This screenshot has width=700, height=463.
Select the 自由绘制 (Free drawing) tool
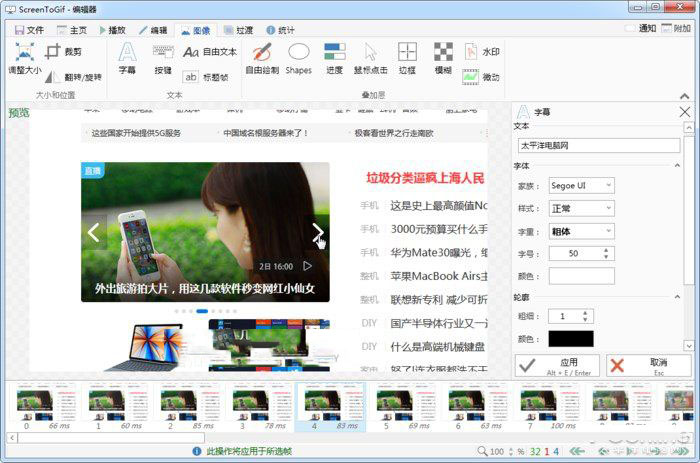click(x=262, y=58)
